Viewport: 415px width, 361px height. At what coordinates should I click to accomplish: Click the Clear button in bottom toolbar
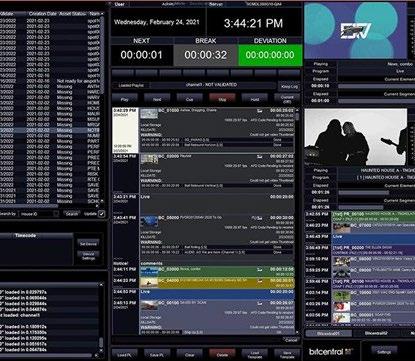(189, 354)
